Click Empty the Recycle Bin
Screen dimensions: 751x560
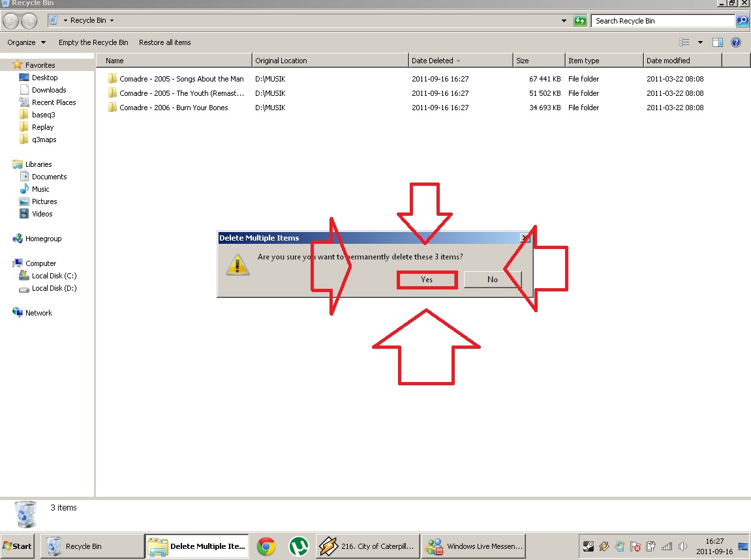point(93,42)
